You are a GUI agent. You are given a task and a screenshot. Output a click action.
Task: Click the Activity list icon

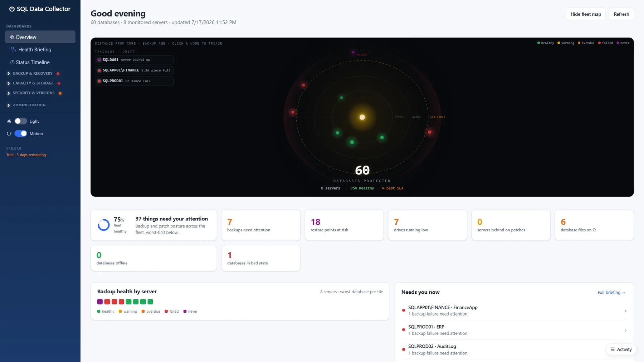point(613,349)
